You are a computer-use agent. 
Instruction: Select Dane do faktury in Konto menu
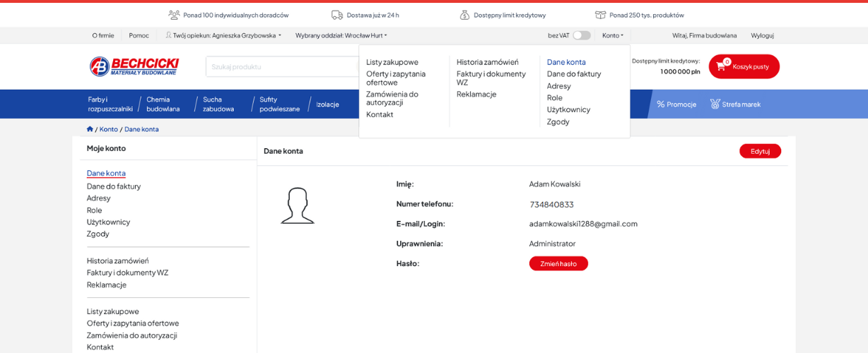coord(574,73)
